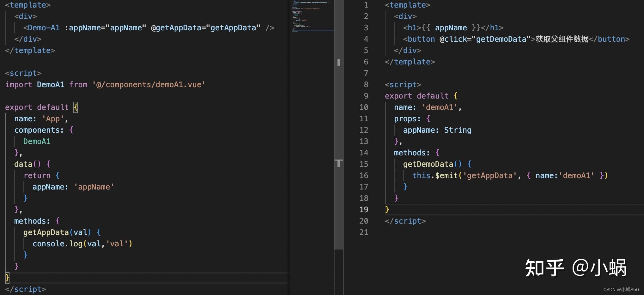Click line number 9 in the right gutter
This screenshot has height=295, width=644.
pos(366,96)
